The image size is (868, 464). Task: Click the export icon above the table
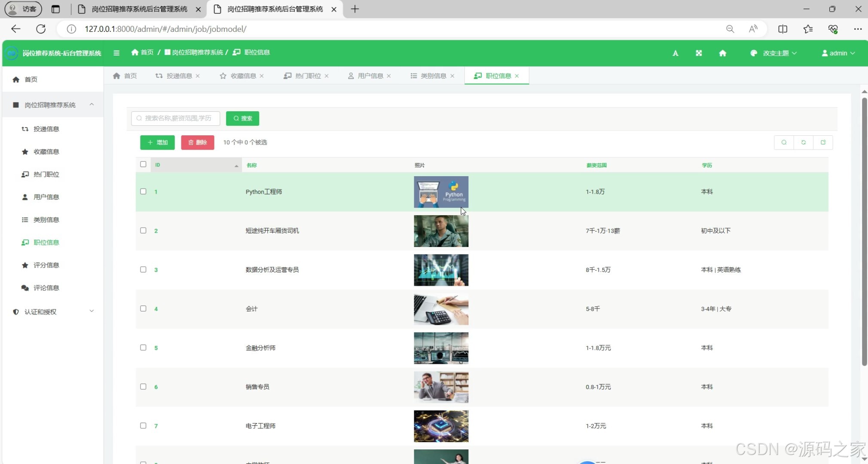tap(824, 142)
